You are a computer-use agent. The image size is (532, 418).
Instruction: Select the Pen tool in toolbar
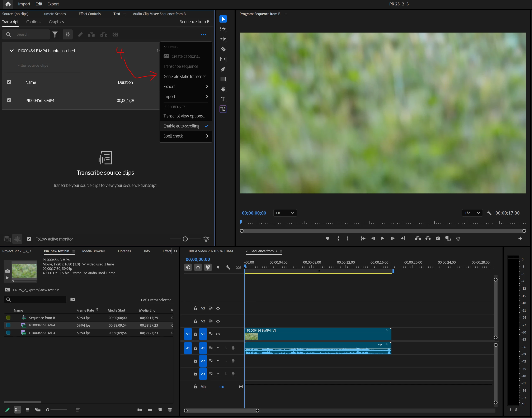[223, 69]
